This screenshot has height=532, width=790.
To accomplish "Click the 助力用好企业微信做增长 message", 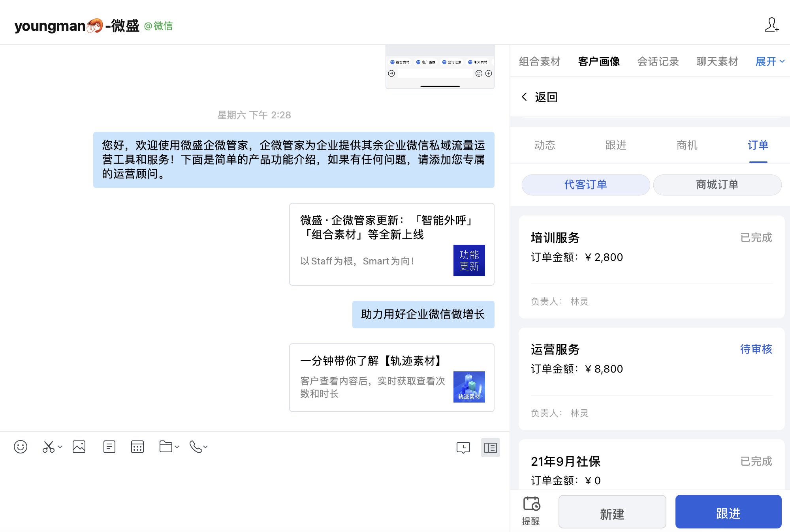I will click(423, 315).
